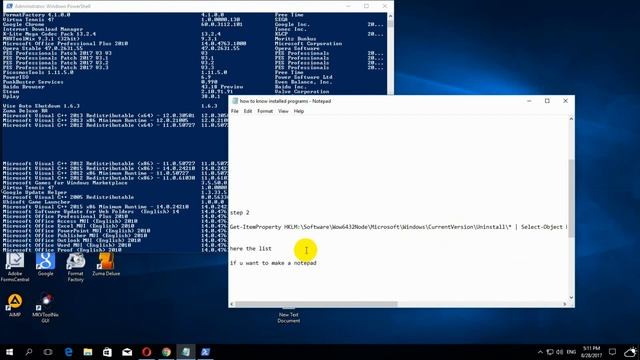
Task: Click Notepad vertical scrollbar up arrow
Action: point(571,119)
